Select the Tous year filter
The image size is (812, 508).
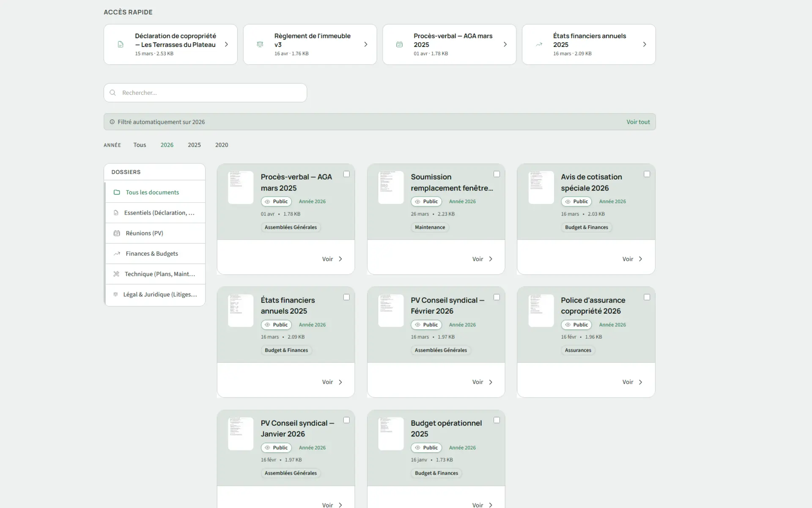pyautogui.click(x=140, y=145)
